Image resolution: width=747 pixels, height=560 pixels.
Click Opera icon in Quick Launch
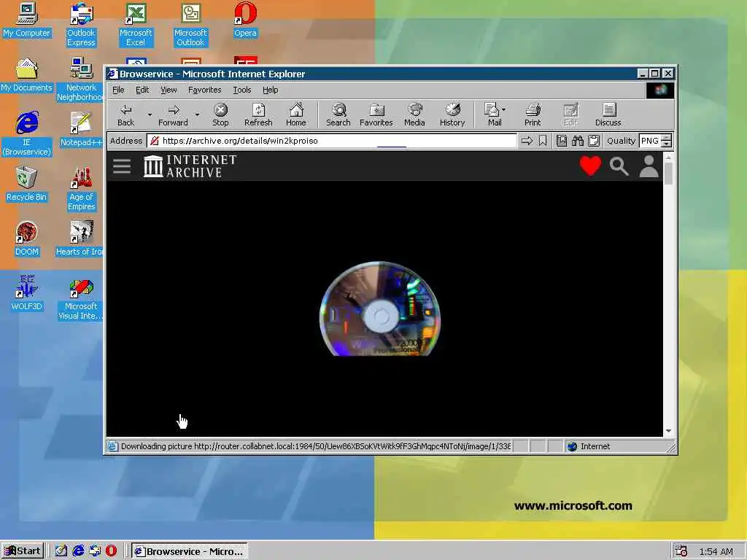tap(111, 551)
